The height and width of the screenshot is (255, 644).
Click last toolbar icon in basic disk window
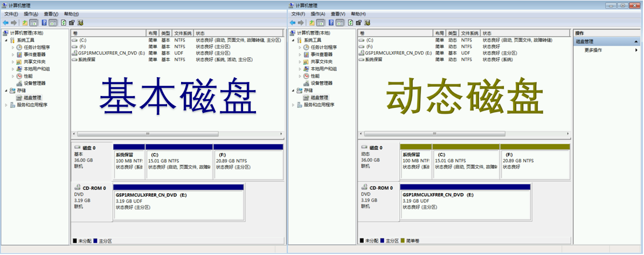point(80,23)
